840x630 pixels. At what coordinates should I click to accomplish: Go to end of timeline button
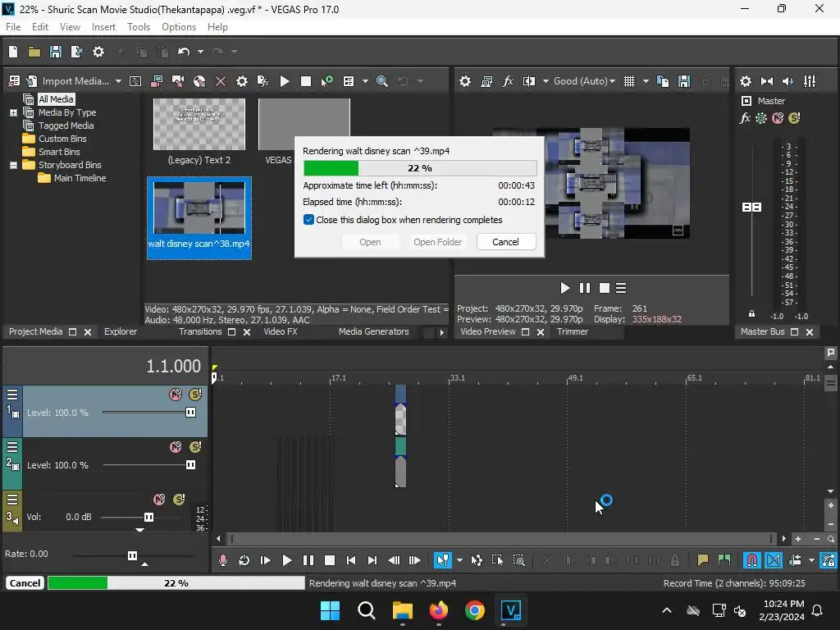[372, 560]
